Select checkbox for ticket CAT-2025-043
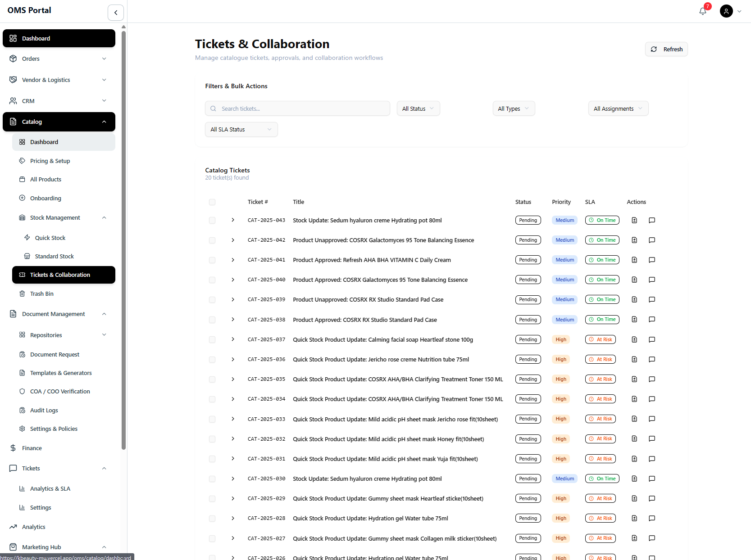Image resolution: width=751 pixels, height=560 pixels. click(212, 220)
